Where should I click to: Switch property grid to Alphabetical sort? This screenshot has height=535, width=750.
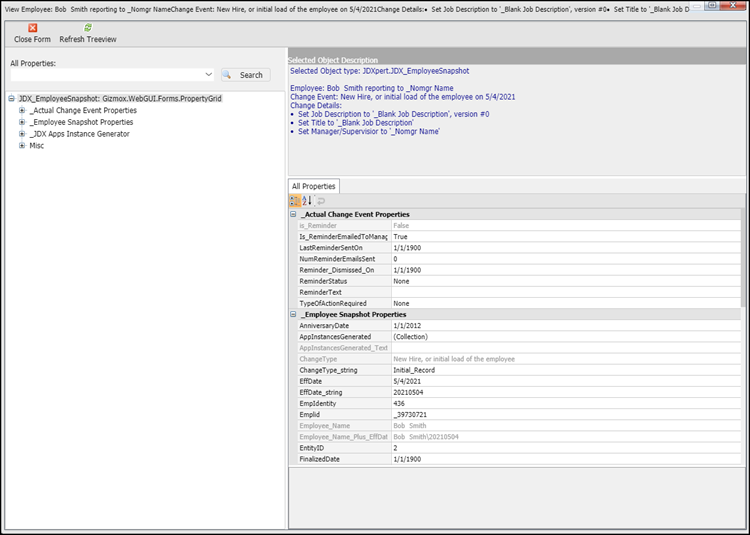[x=308, y=201]
